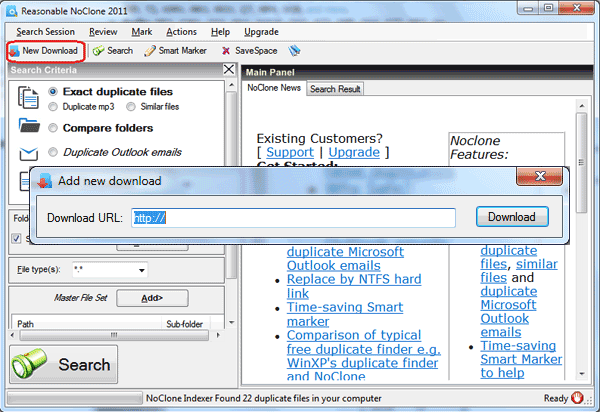
Task: Open the Time-saving Smart marker link
Action: point(345,314)
